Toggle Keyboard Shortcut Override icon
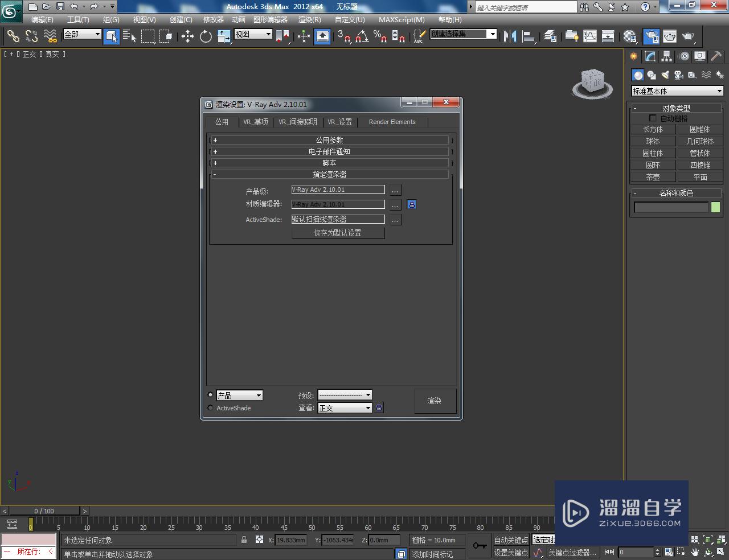This screenshot has width=729, height=560. [322, 36]
